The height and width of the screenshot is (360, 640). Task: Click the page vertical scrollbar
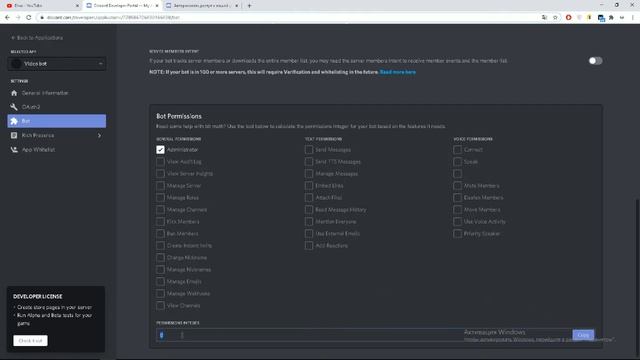click(637, 278)
